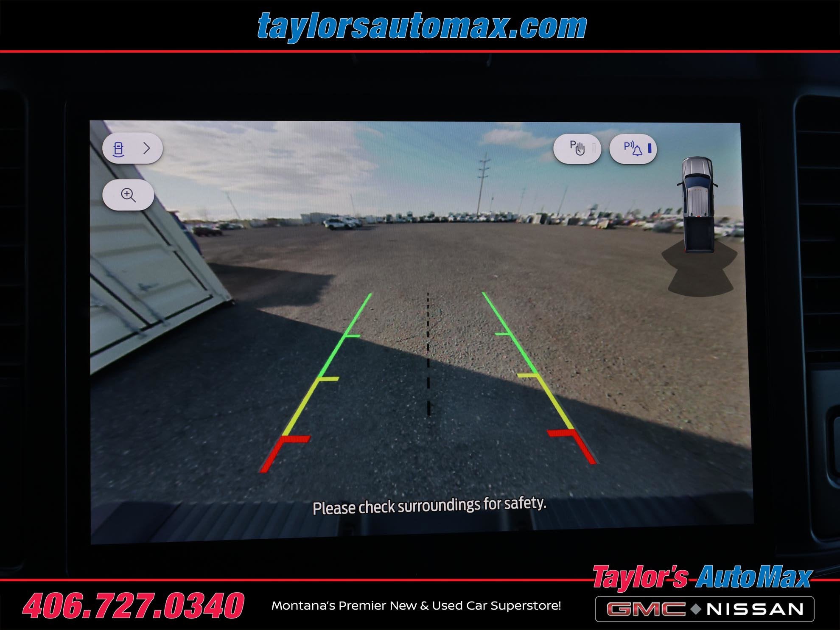The width and height of the screenshot is (840, 630).
Task: Expand camera views with the chevron arrow
Action: [147, 148]
